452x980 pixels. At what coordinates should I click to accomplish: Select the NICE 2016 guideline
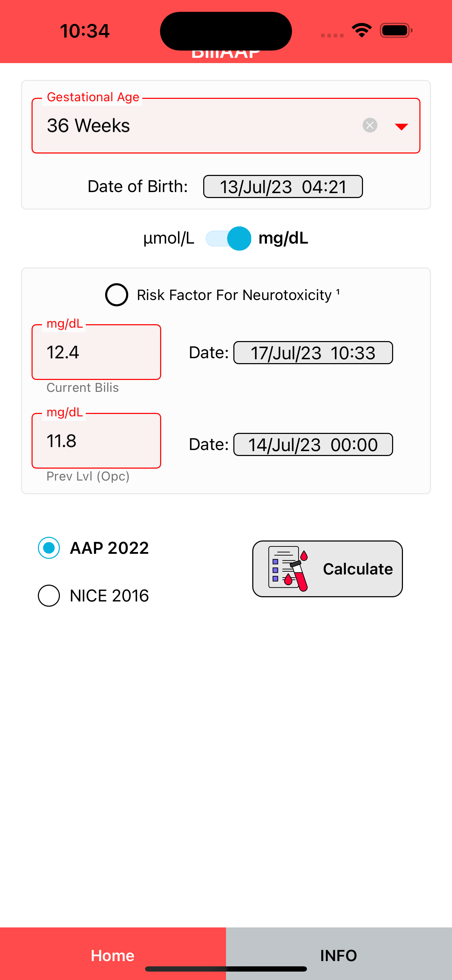tap(49, 596)
